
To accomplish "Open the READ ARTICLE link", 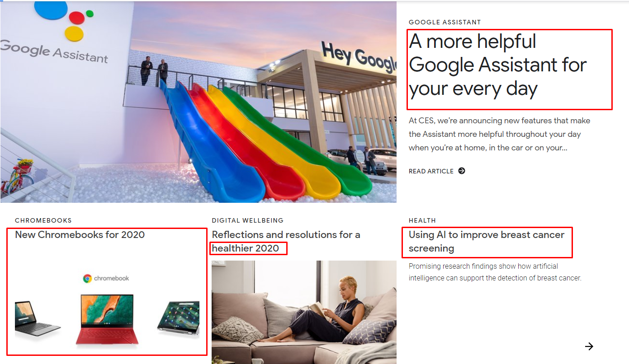I will (431, 171).
